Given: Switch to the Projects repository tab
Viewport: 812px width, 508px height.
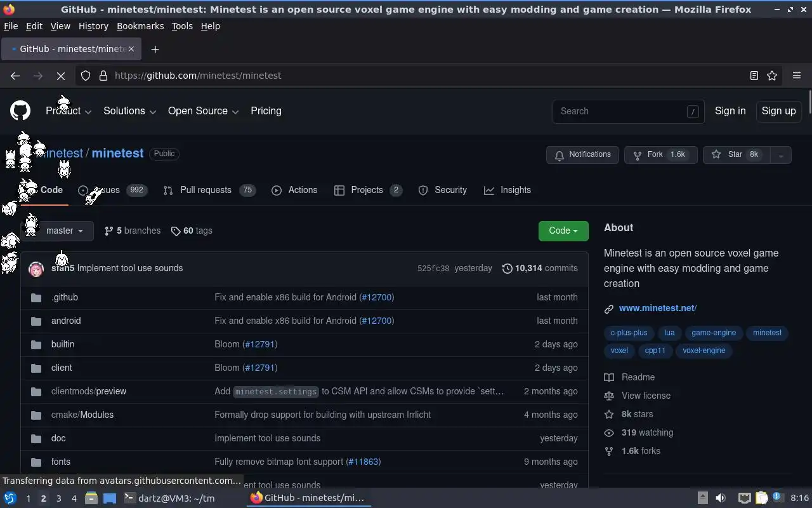Looking at the screenshot, I should click(x=368, y=190).
